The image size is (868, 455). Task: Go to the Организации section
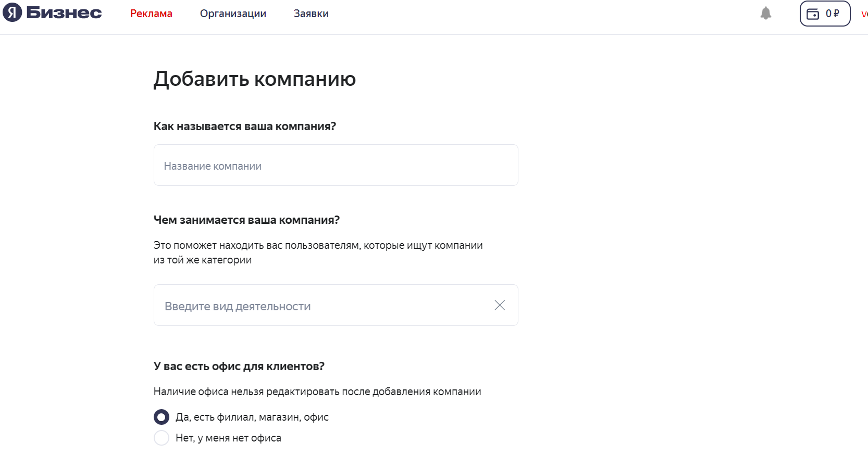tap(233, 14)
